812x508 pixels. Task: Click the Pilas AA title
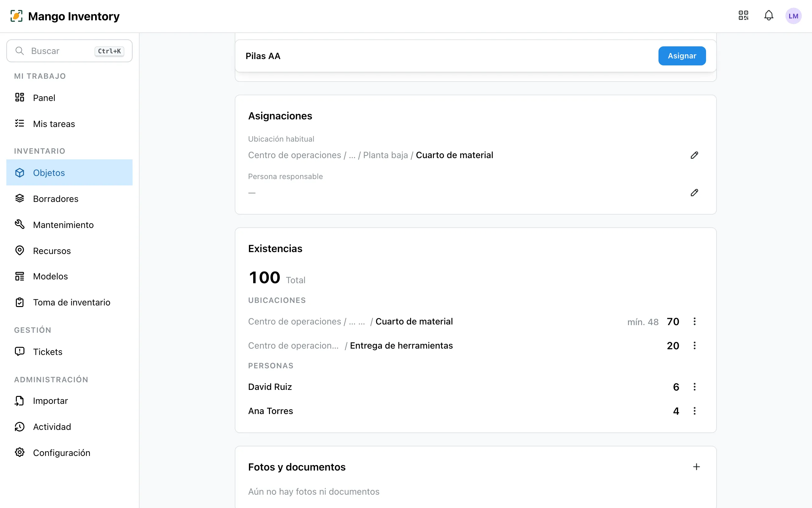(263, 56)
